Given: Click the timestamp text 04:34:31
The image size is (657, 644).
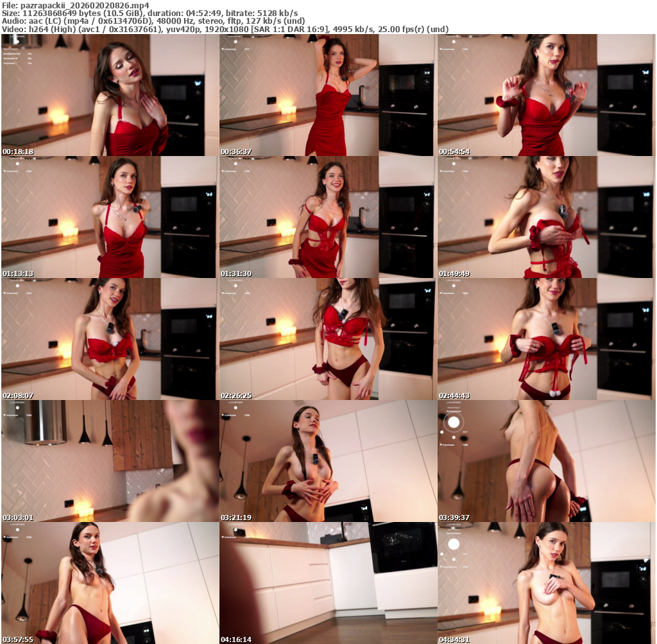Looking at the screenshot, I should pos(454,640).
